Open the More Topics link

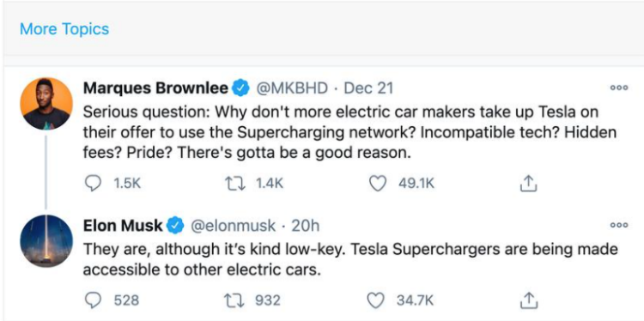tap(64, 29)
